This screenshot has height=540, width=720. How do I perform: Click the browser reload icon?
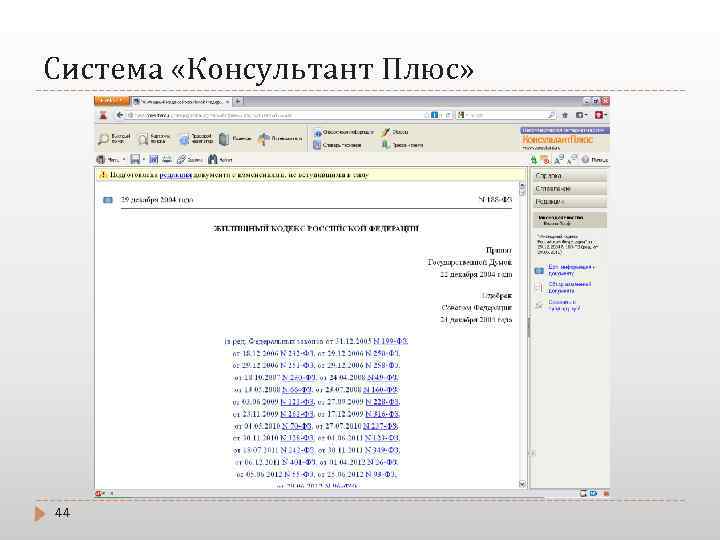click(x=449, y=115)
